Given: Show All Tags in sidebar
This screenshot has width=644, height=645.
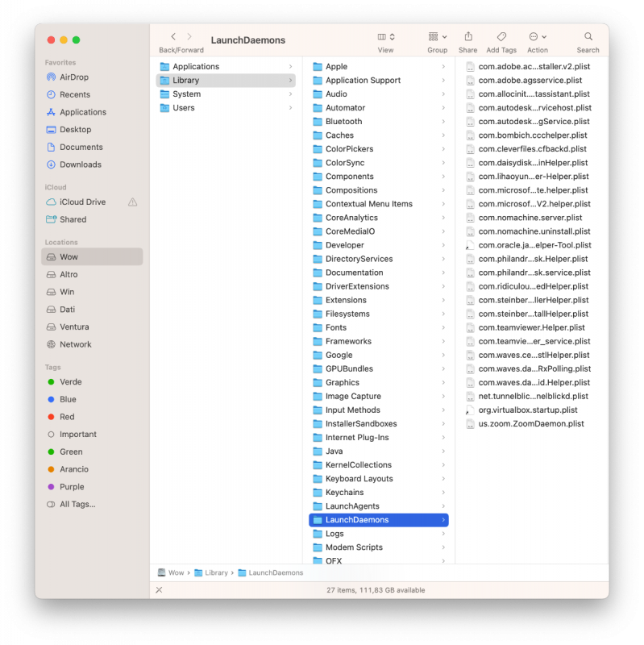Looking at the screenshot, I should pyautogui.click(x=92, y=505).
